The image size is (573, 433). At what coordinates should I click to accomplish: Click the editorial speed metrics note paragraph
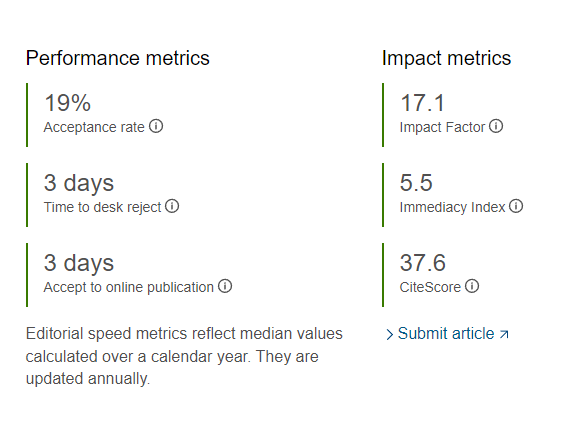tap(184, 356)
